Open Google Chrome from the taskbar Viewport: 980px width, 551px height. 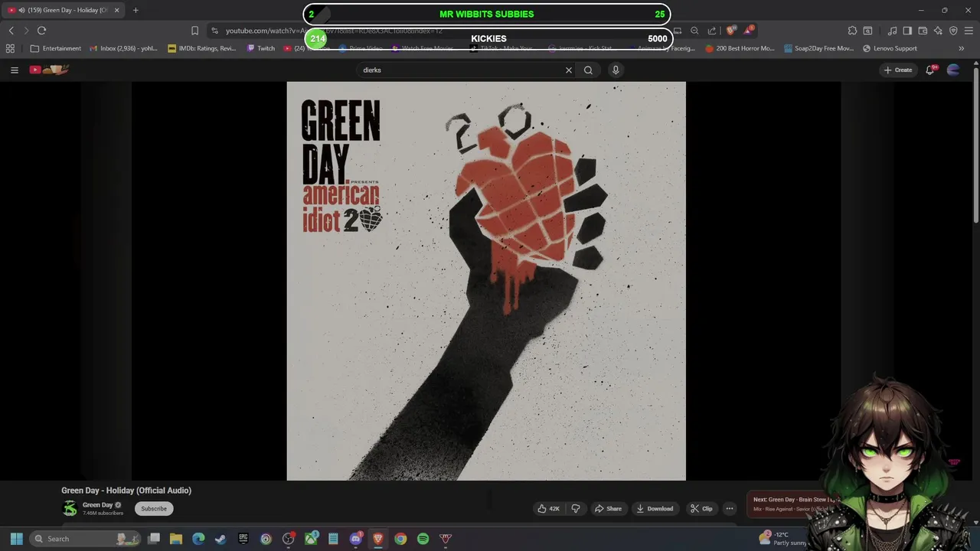(x=400, y=539)
